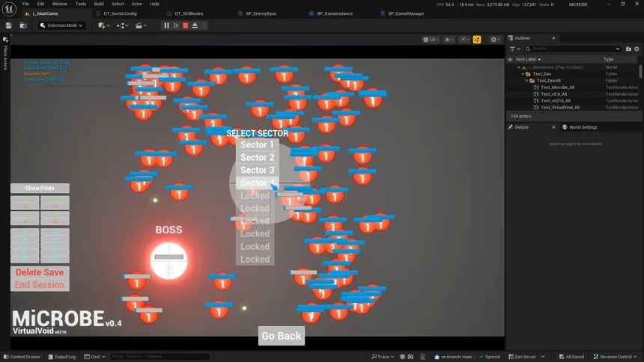This screenshot has height=362, width=644.
Task: Open the viewport Show flags eye dropdown
Action: coord(449,40)
